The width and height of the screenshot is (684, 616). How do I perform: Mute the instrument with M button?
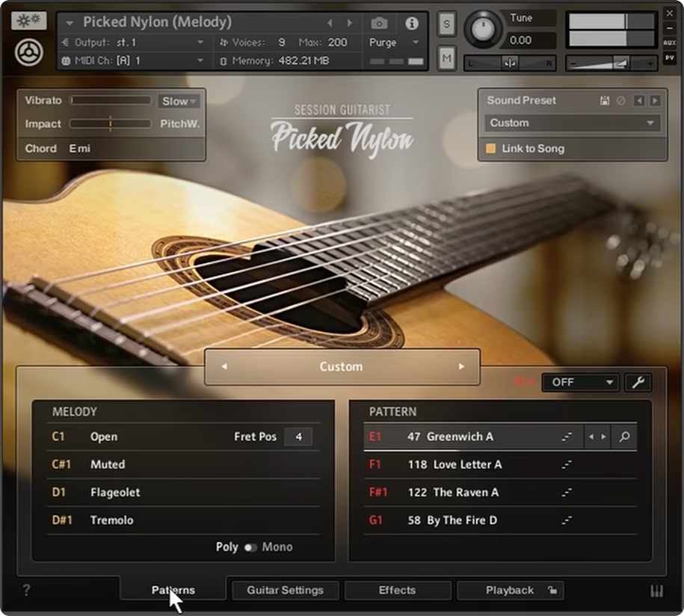[x=447, y=57]
